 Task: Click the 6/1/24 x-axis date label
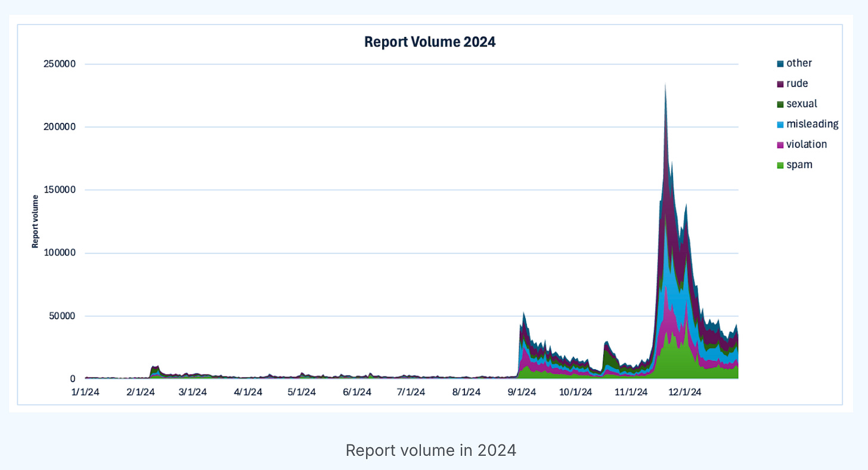357,392
